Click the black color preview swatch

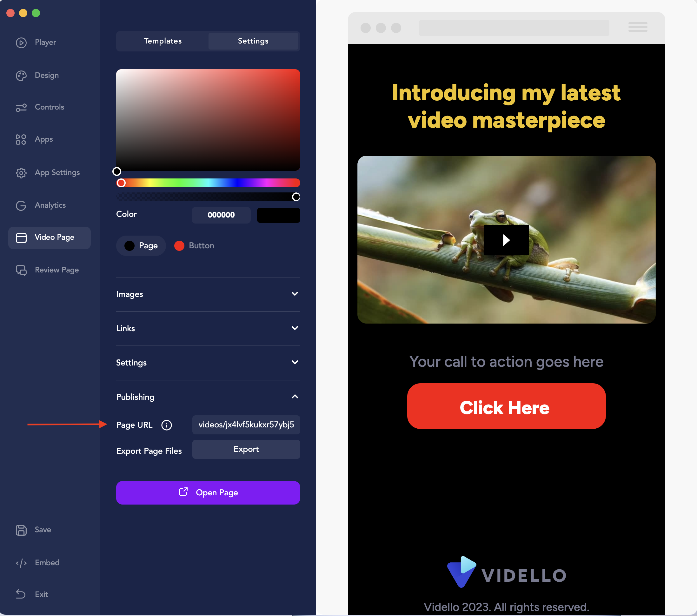click(x=279, y=215)
